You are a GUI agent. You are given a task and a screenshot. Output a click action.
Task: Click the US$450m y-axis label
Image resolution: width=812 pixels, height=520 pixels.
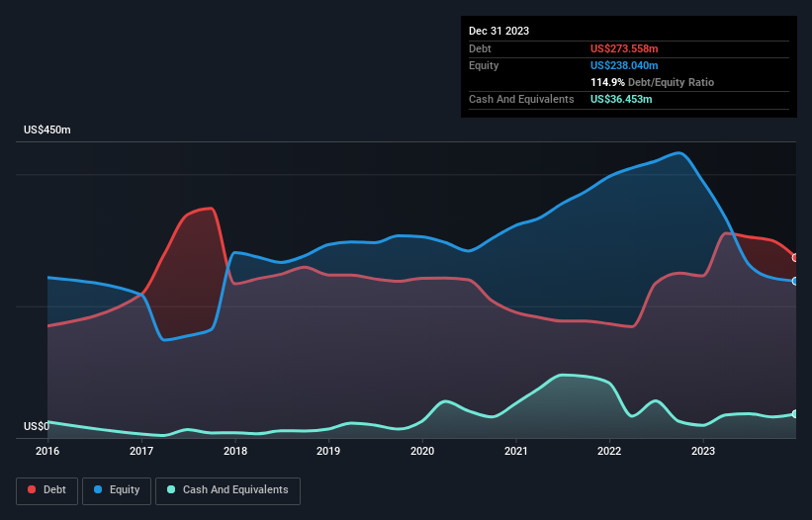point(47,130)
